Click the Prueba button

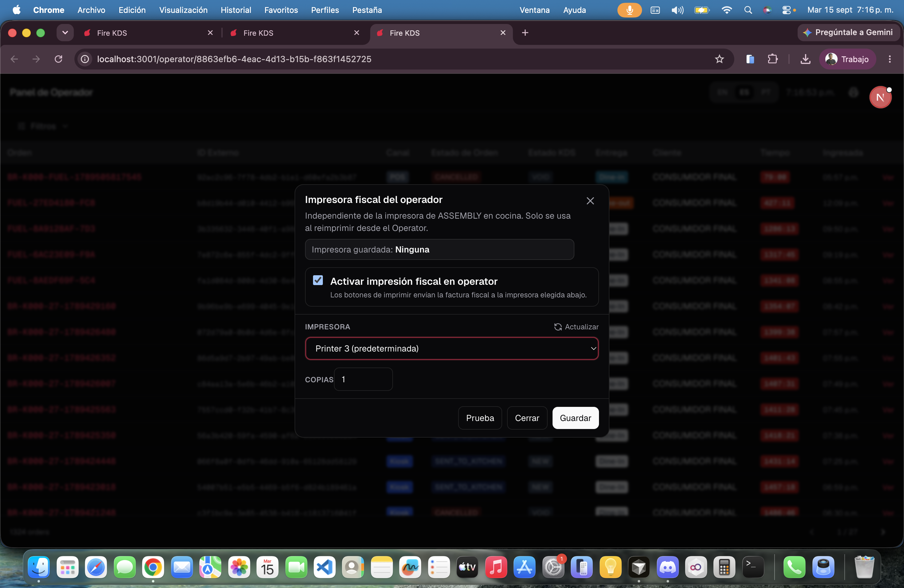click(x=480, y=418)
